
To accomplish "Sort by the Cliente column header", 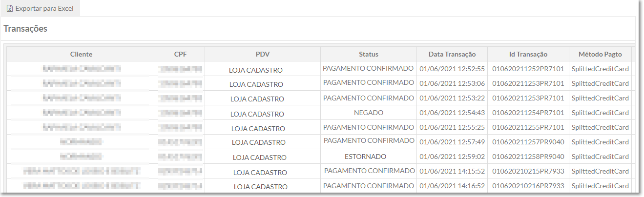I will coord(81,54).
